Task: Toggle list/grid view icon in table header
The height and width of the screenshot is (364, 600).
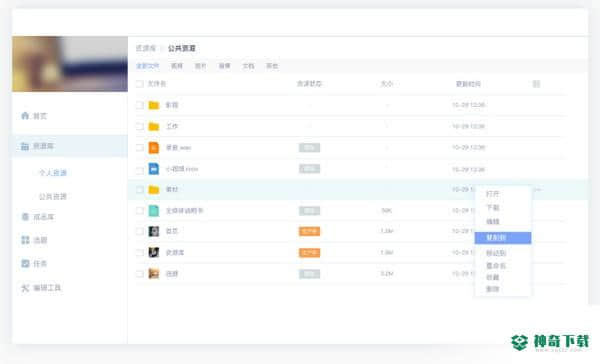Action: [536, 84]
